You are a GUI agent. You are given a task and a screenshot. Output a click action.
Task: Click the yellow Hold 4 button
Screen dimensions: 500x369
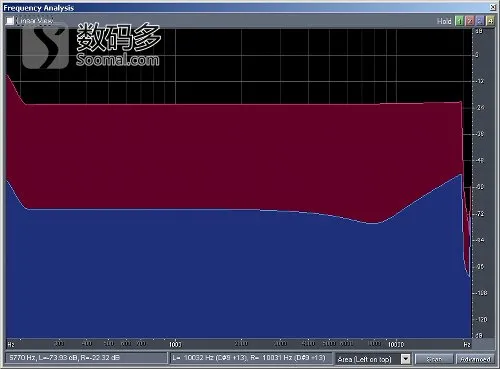click(490, 21)
